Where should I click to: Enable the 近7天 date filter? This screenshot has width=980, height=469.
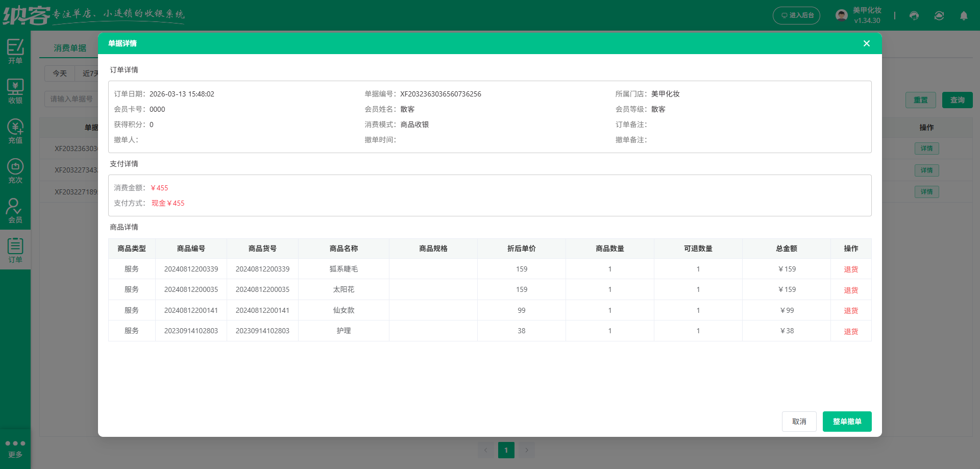point(89,73)
